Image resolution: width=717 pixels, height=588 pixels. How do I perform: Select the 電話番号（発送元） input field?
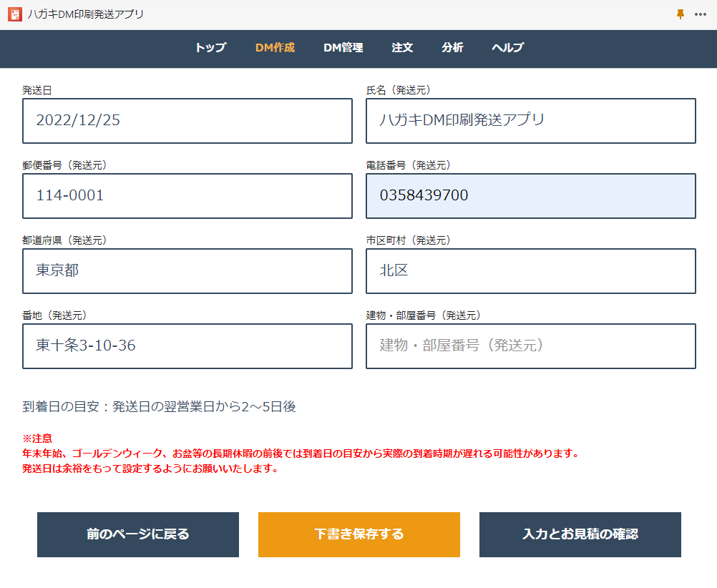click(530, 196)
